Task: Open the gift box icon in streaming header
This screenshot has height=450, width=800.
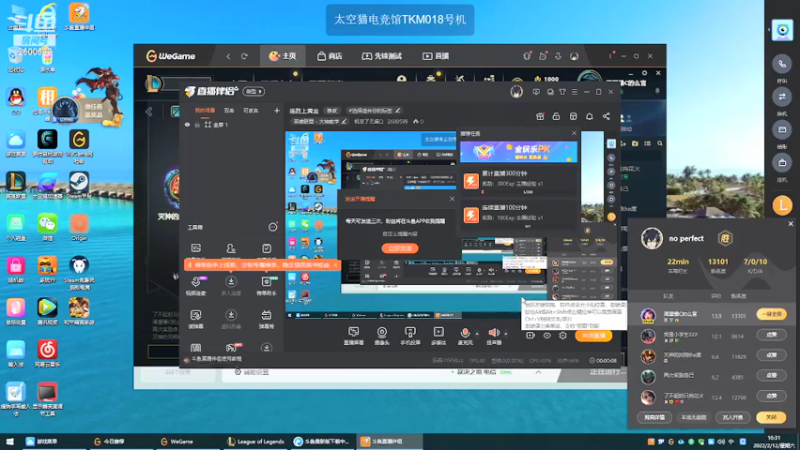Action: point(540,116)
